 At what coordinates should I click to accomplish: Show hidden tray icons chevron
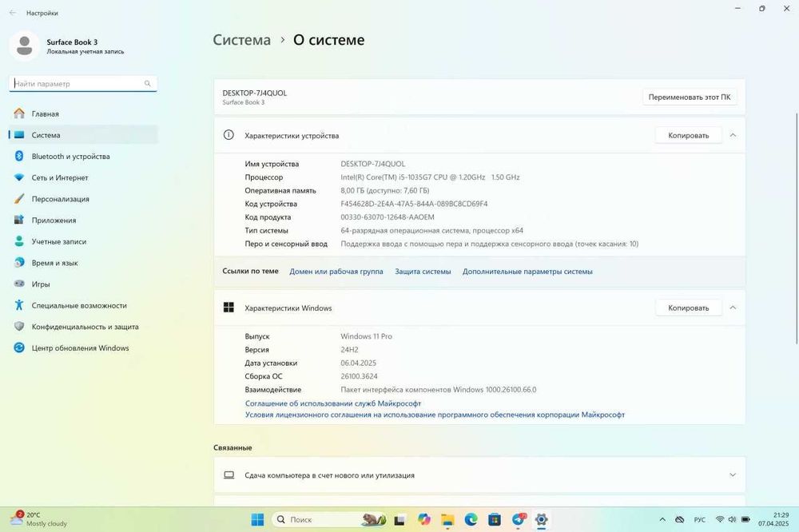pyautogui.click(x=662, y=519)
